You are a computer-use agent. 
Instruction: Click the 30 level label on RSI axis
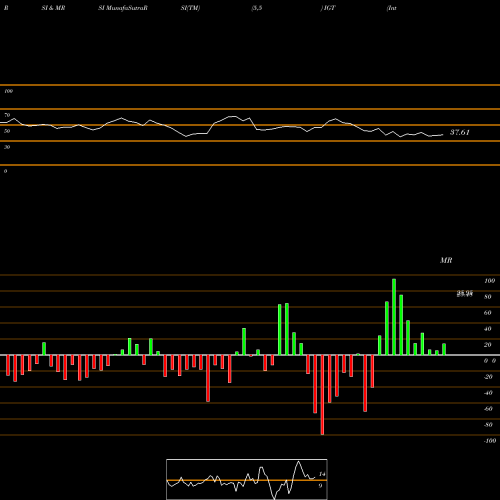pos(7,147)
